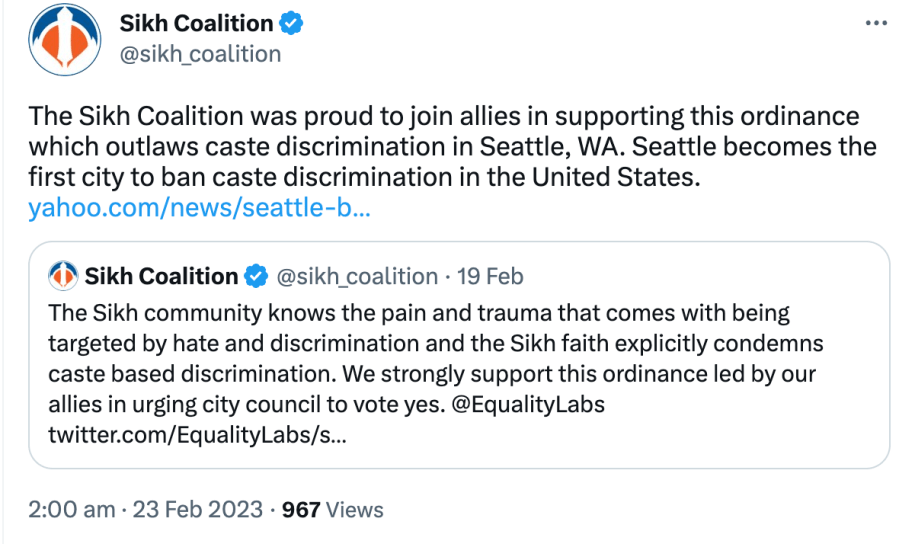
Task: Click the Sikh Coalition name in the quoted tweet
Action: 161,276
